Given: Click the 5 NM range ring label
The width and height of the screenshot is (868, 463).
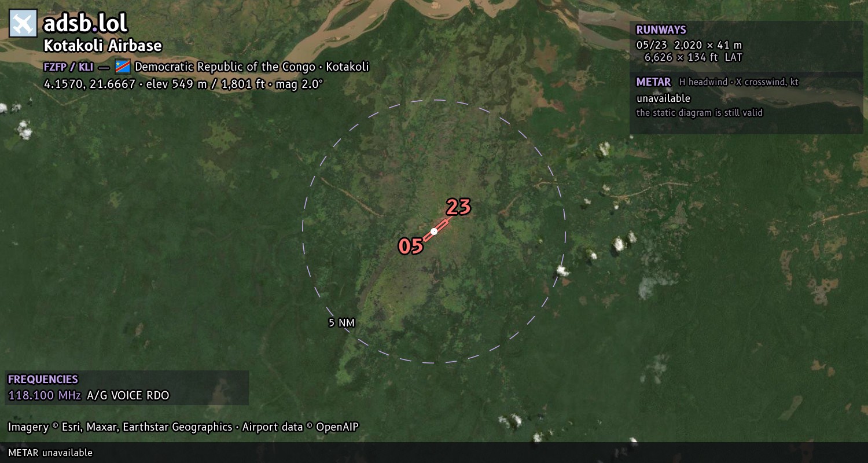Looking at the screenshot, I should (x=341, y=323).
